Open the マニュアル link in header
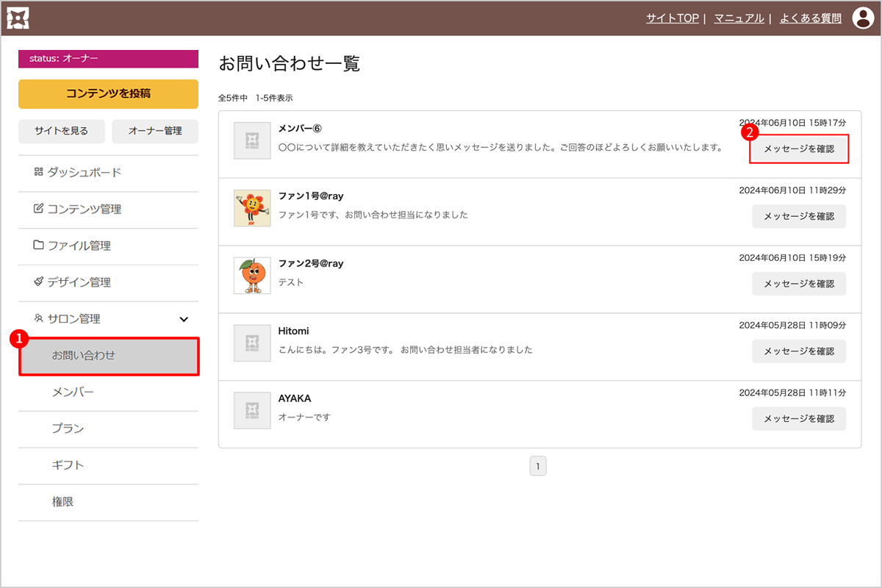The width and height of the screenshot is (882, 588). pos(739,18)
